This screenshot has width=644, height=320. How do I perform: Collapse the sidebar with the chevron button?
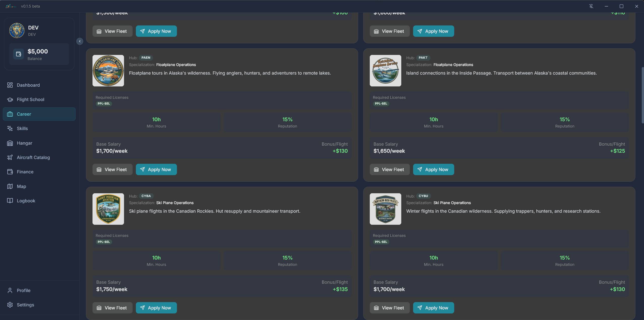pos(80,41)
